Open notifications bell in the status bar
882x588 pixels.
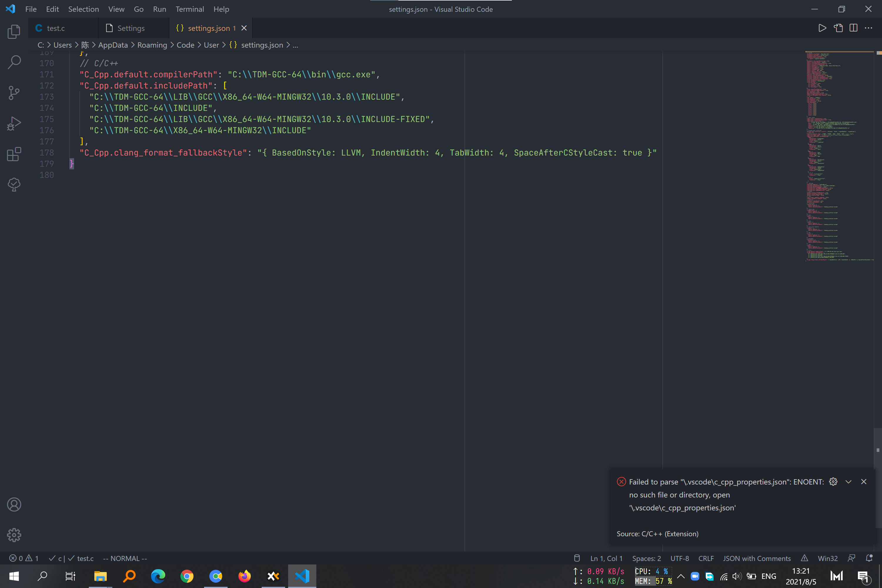[870, 558]
